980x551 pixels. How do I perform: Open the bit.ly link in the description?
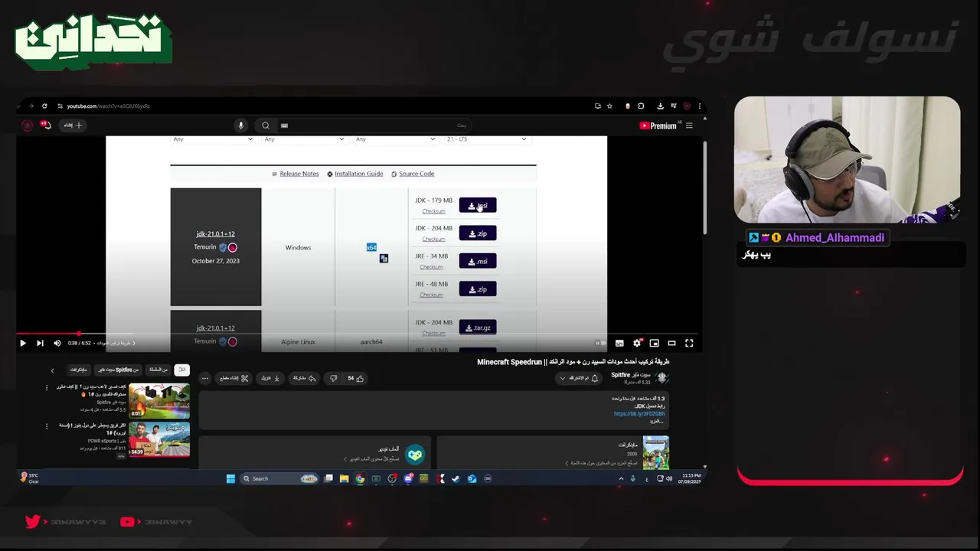click(639, 414)
